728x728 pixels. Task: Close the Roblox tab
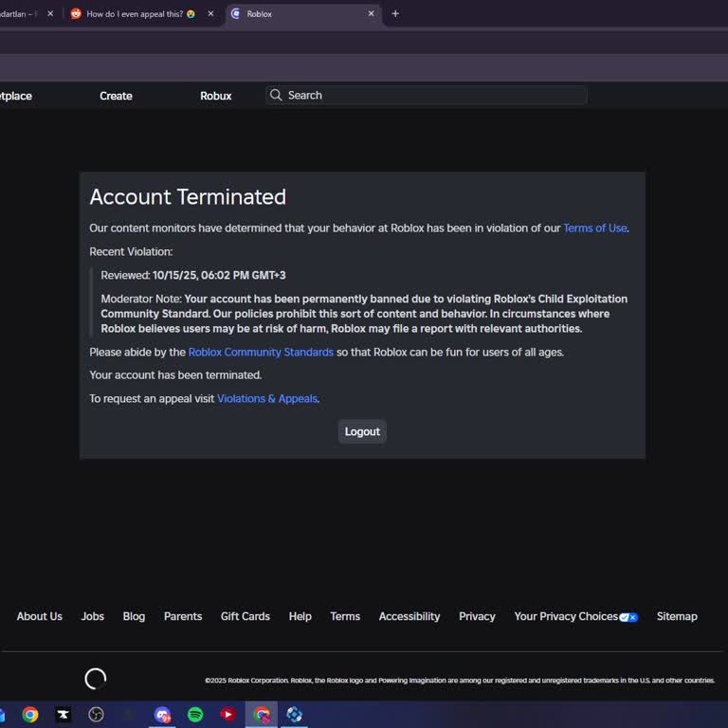[371, 14]
